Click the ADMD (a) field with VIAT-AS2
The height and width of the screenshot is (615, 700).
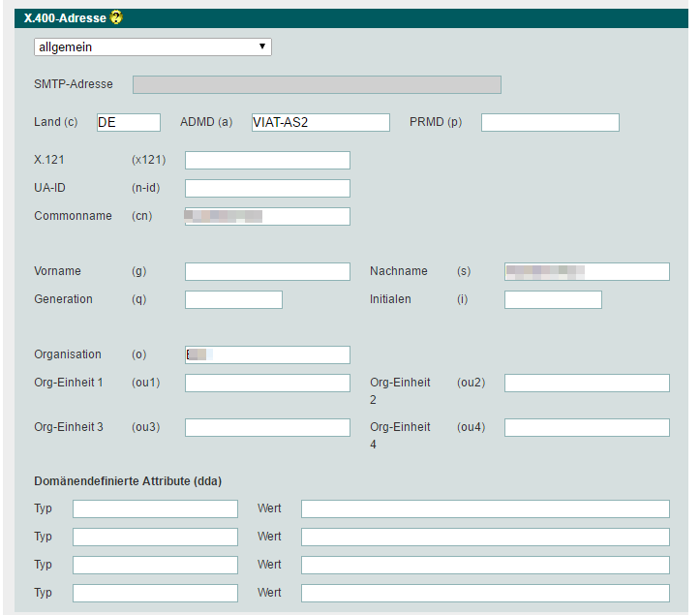click(x=320, y=122)
